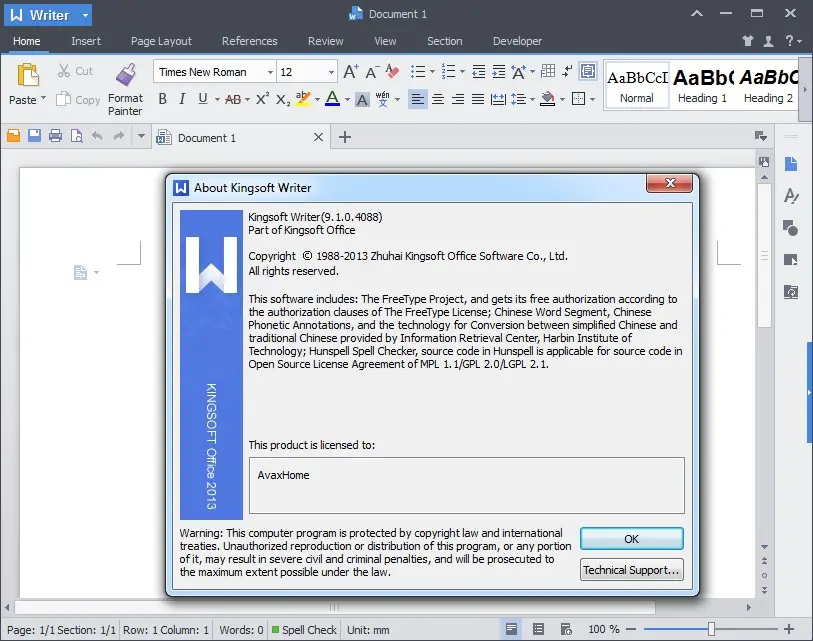Apply strikethrough formatting
The height and width of the screenshot is (641, 813).
[x=233, y=99]
